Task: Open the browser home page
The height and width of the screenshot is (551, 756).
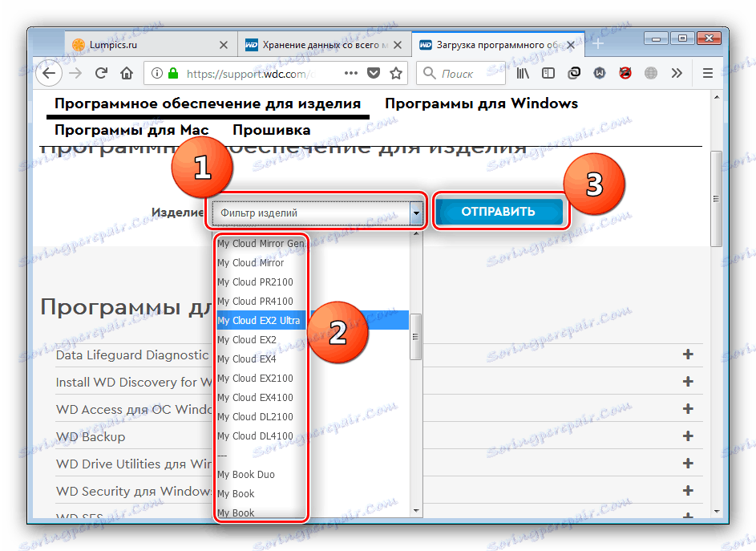Action: click(127, 73)
